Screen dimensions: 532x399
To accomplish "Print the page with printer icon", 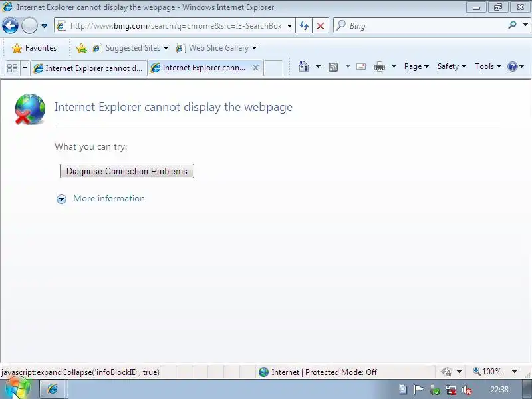I will [380, 67].
